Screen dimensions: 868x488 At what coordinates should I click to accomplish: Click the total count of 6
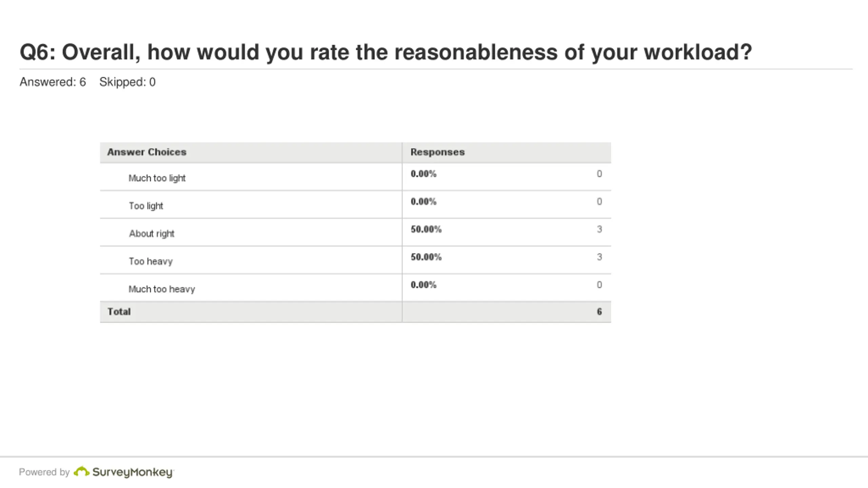click(x=599, y=312)
